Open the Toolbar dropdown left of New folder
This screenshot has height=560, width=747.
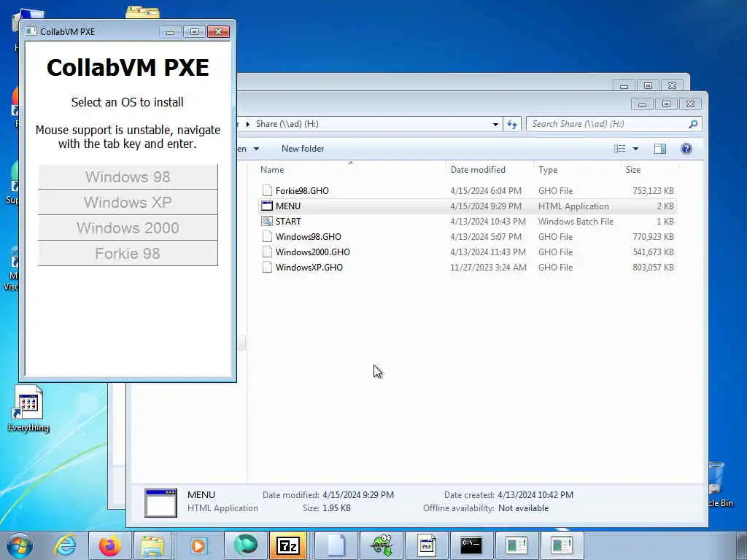(x=256, y=149)
